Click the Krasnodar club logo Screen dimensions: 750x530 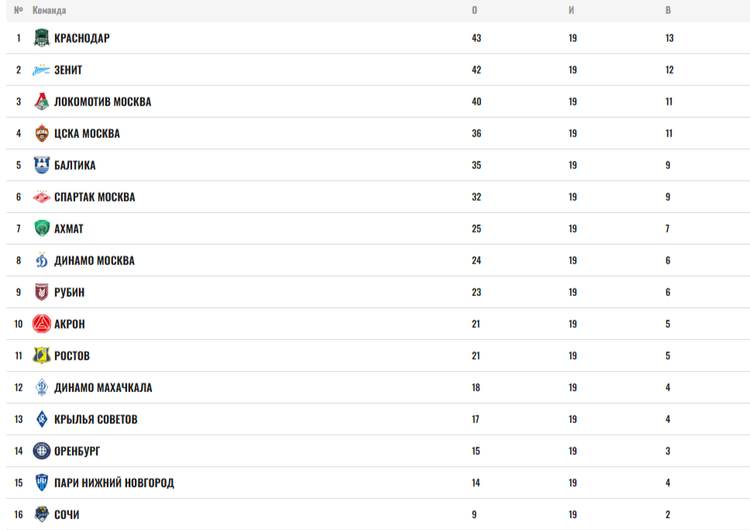click(x=41, y=38)
